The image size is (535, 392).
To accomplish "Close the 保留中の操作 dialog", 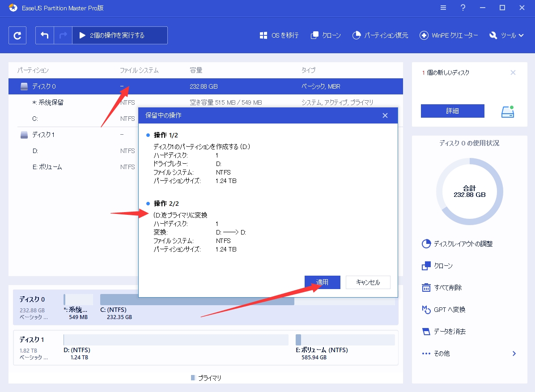I will point(385,115).
